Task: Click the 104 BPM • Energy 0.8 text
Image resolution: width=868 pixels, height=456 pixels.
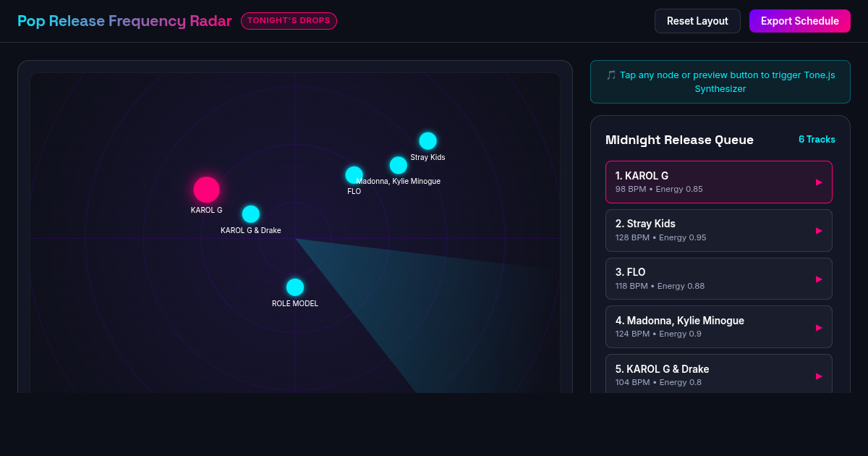Action: tap(658, 383)
